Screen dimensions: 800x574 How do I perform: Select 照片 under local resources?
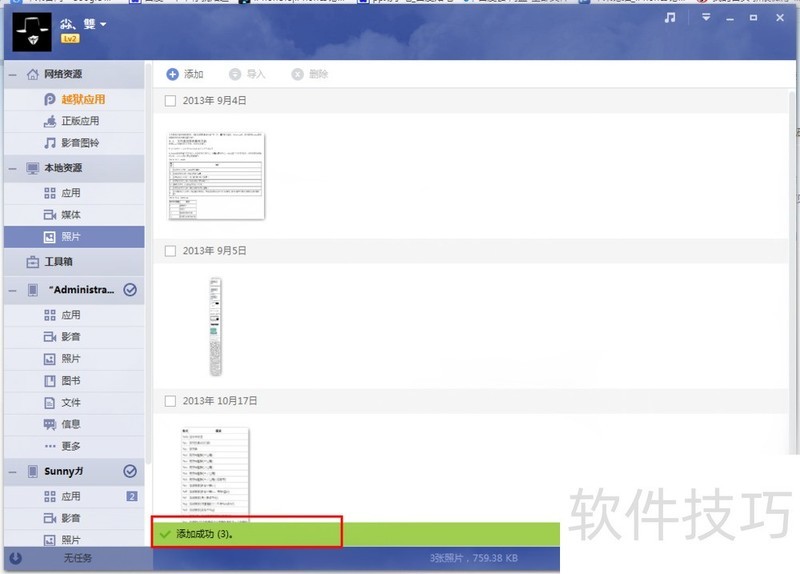pos(70,237)
